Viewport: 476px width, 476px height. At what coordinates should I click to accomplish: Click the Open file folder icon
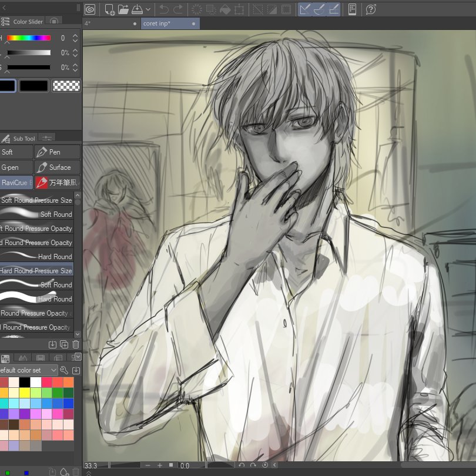(x=123, y=9)
